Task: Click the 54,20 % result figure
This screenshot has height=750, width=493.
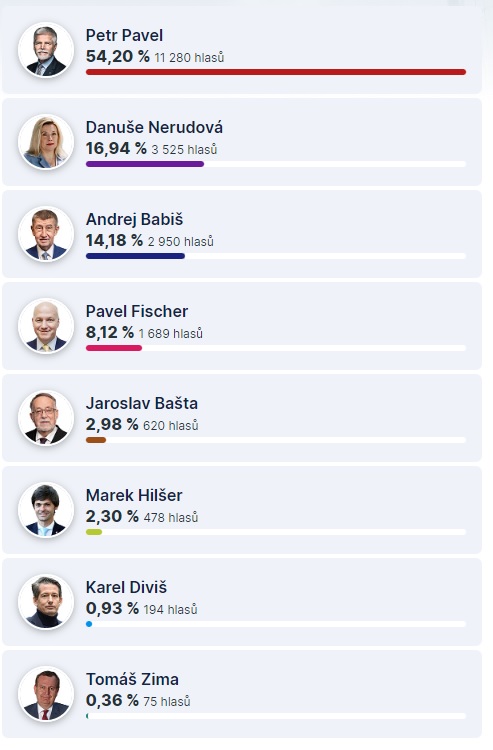Action: [x=118, y=56]
